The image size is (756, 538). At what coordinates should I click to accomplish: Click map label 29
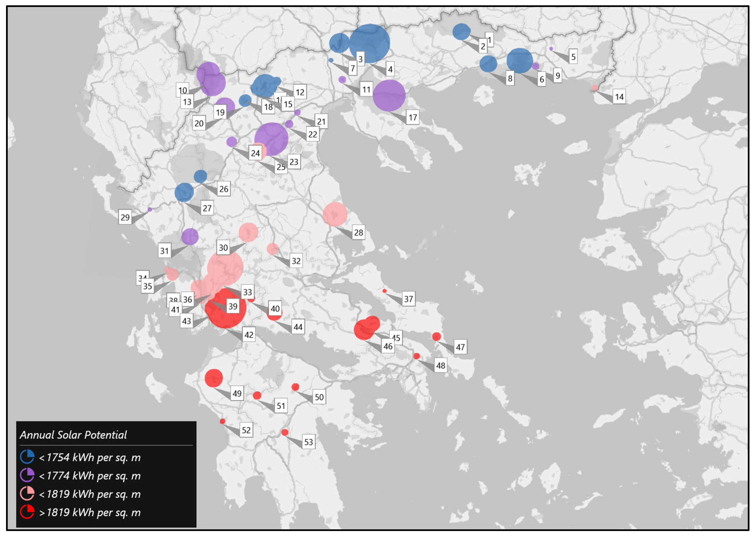[125, 217]
